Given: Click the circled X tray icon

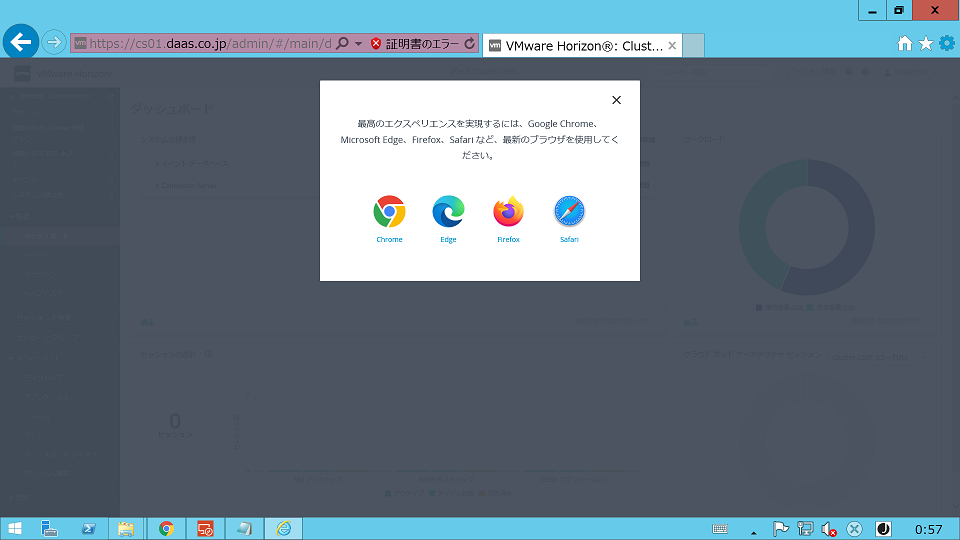Looking at the screenshot, I should 855,529.
